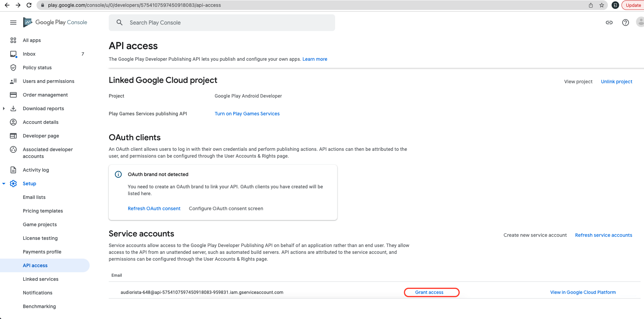Go back with browser back arrow
Screen dimensions: 644x319
click(7, 5)
